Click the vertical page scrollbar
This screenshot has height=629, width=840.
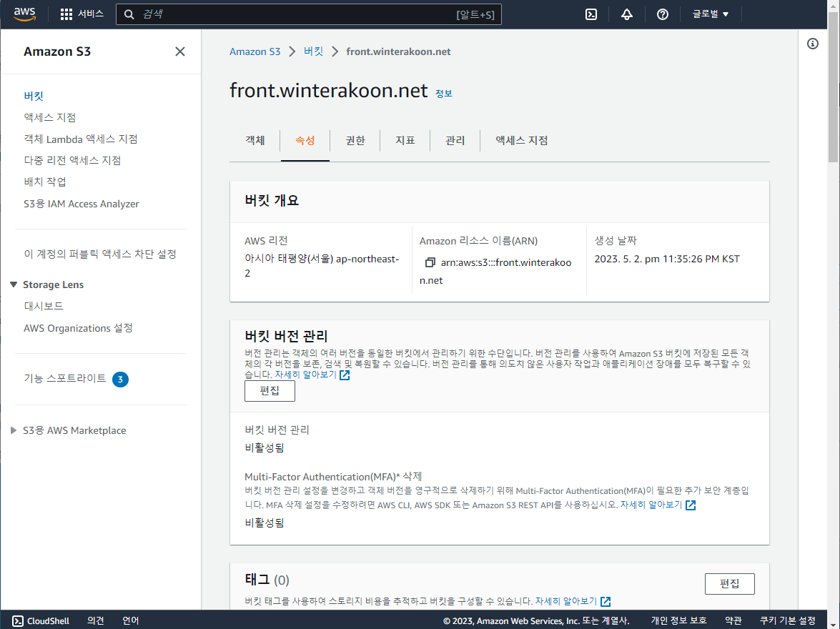[833, 86]
